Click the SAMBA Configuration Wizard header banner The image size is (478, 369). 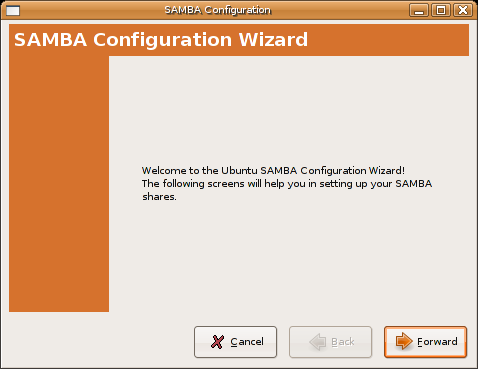(x=239, y=40)
